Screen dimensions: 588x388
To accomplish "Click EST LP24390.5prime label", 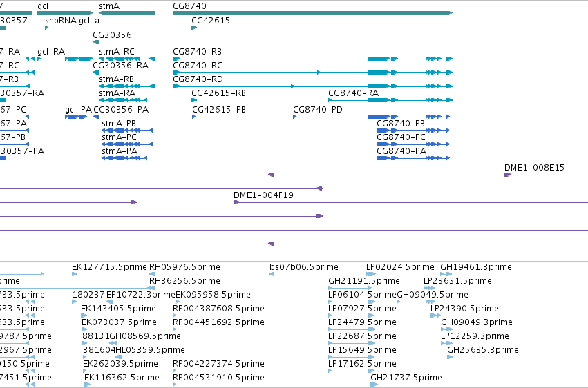I will tap(464, 309).
